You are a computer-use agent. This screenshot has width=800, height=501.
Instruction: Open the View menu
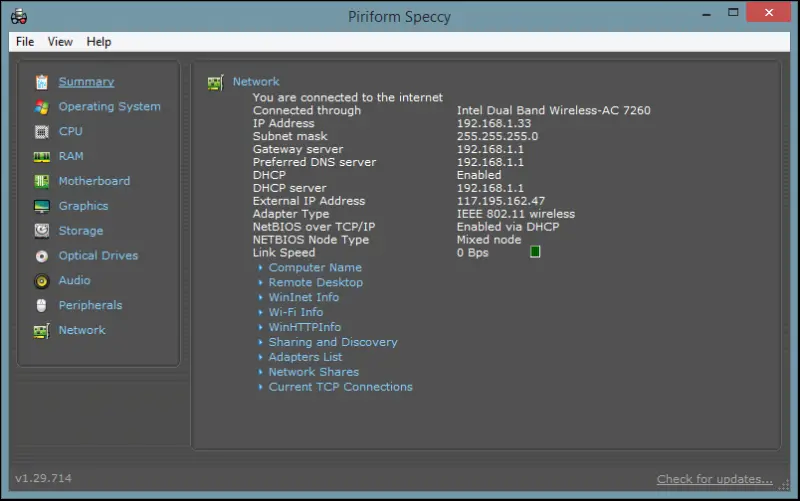[60, 42]
